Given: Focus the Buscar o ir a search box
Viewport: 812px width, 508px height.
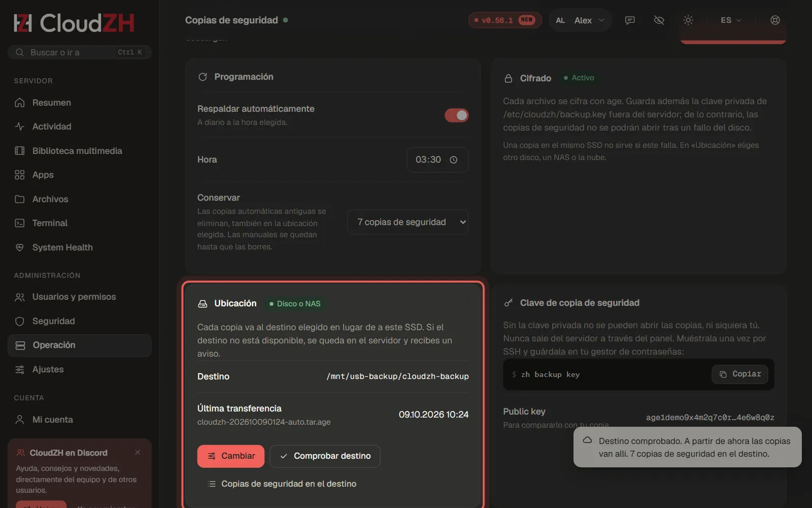Looking at the screenshot, I should click(x=80, y=52).
